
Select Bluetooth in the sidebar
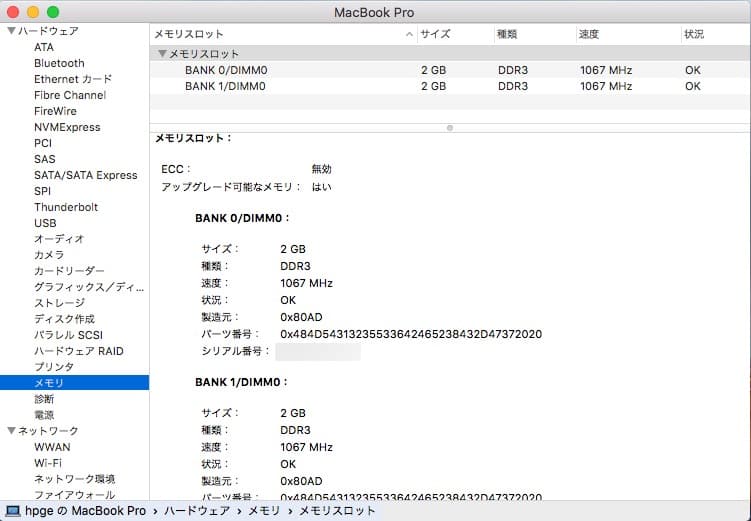pyautogui.click(x=59, y=63)
